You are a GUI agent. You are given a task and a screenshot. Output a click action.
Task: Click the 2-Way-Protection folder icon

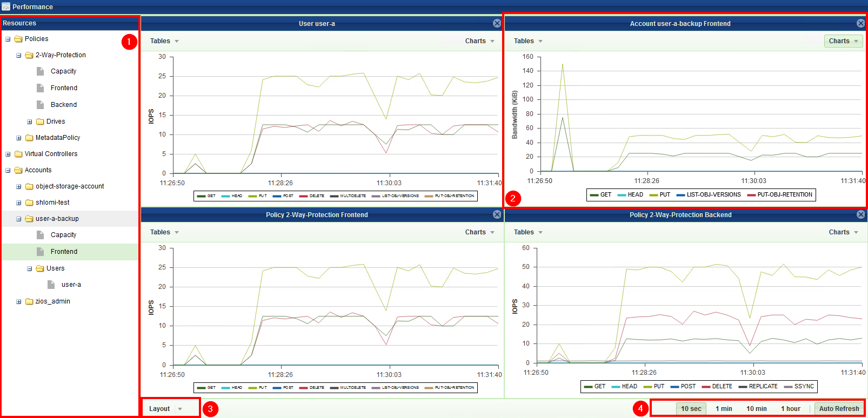(29, 55)
